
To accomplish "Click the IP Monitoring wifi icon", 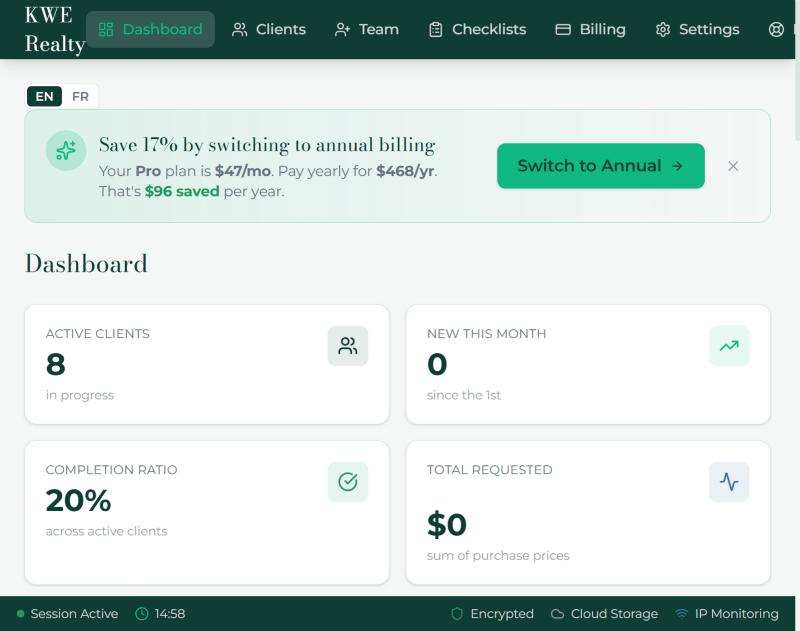I will pos(682,614).
